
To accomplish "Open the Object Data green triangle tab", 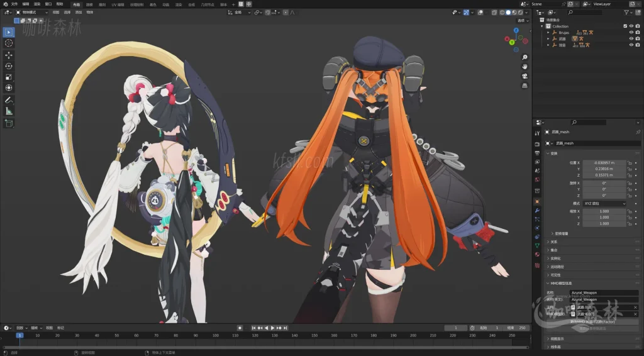I will pos(537,245).
